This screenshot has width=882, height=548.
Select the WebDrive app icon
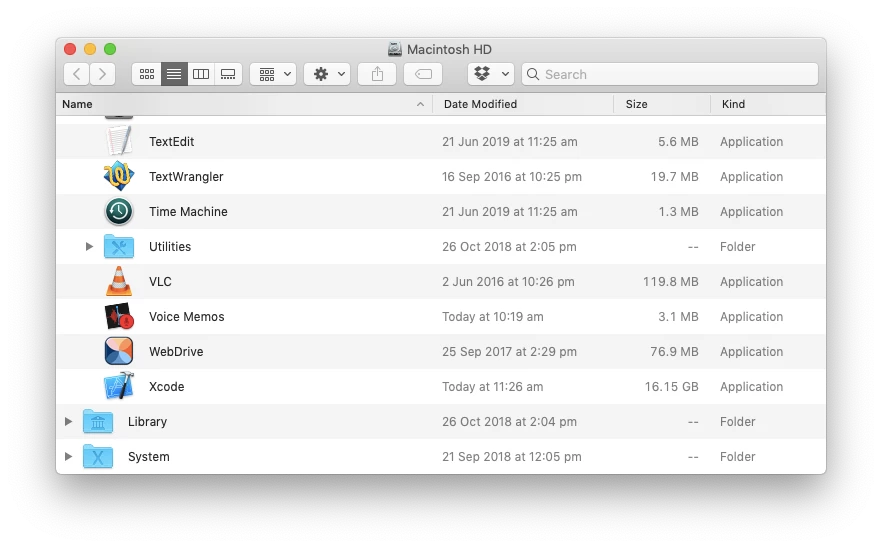pos(119,351)
